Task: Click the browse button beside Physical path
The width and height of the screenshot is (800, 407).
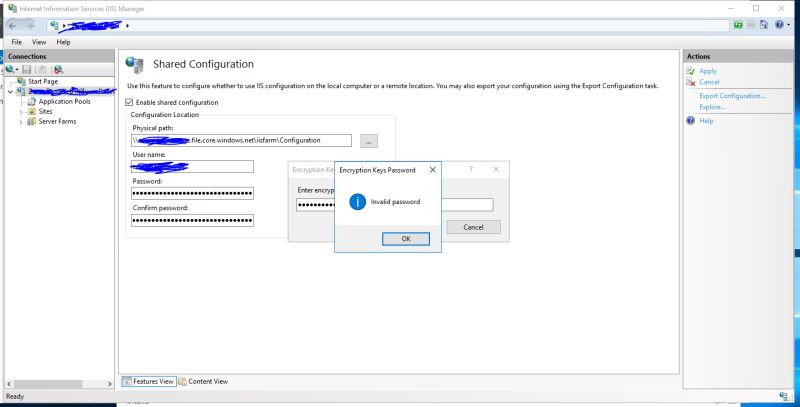Action: point(369,141)
